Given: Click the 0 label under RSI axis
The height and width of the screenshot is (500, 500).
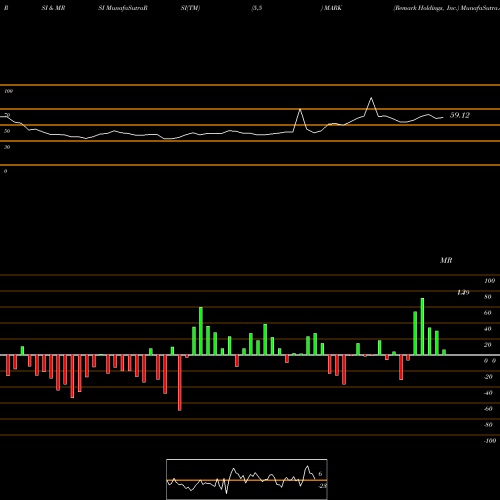Looking at the screenshot, I should pos(5,171).
